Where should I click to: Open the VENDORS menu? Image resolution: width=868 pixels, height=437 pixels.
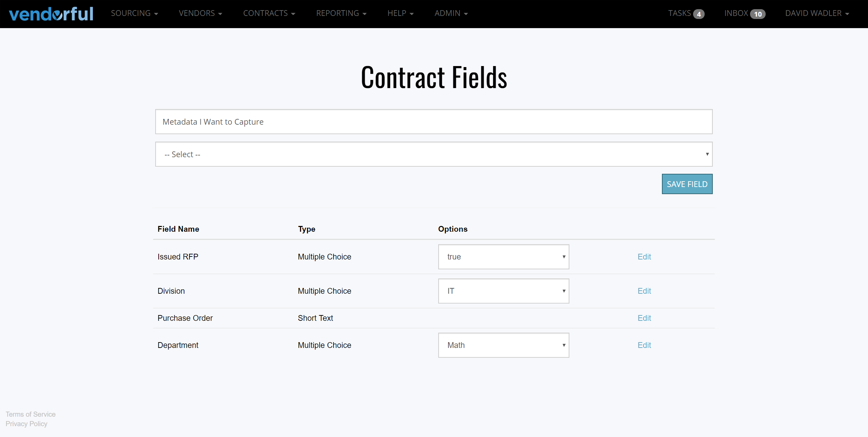coord(200,14)
